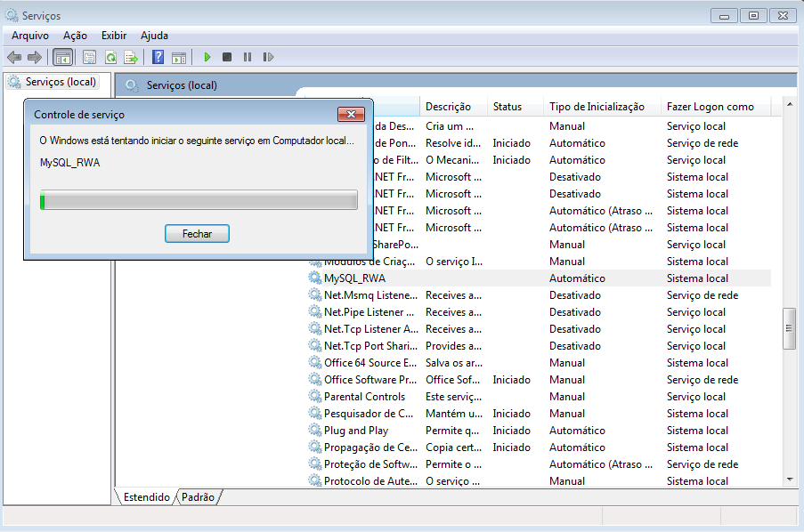The height and width of the screenshot is (532, 804).
Task: Click gear icon of Proteção de Softw... row
Action: 314,463
